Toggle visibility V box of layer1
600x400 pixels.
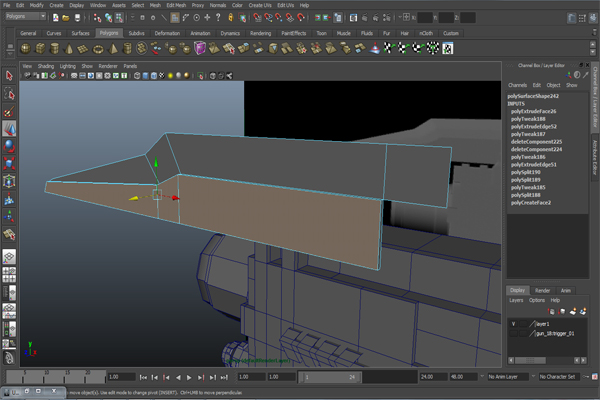[x=514, y=324]
